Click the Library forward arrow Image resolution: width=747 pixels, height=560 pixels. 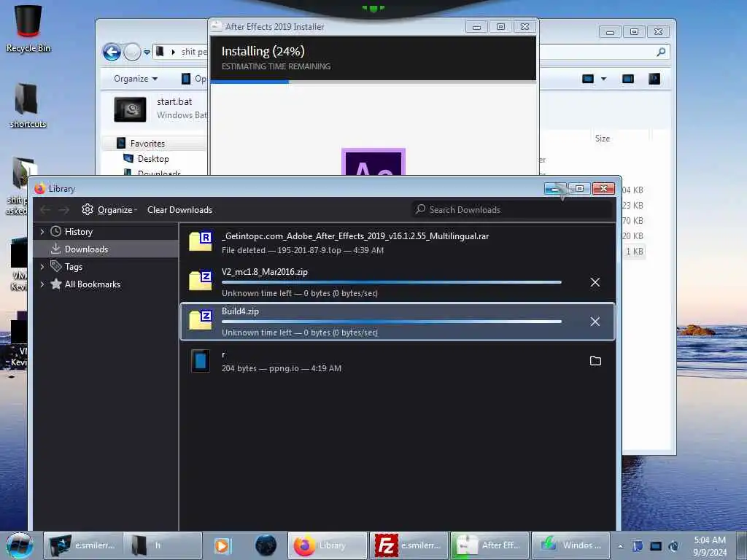click(x=64, y=209)
